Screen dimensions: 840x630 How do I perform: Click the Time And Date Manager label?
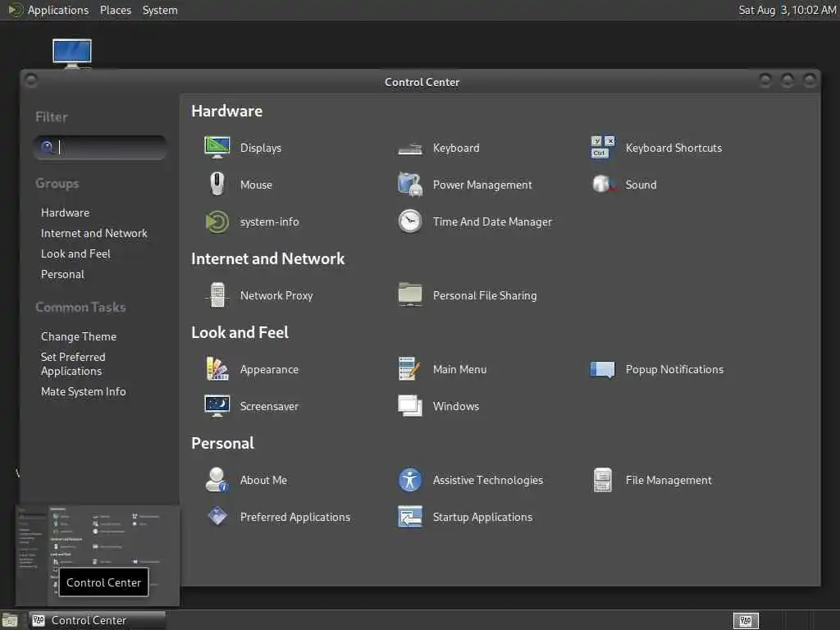click(x=492, y=221)
